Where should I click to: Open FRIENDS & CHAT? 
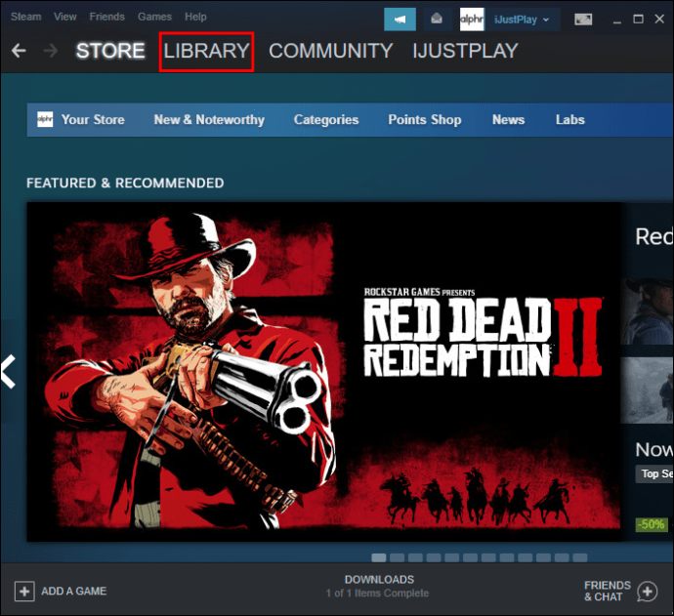coord(607,591)
